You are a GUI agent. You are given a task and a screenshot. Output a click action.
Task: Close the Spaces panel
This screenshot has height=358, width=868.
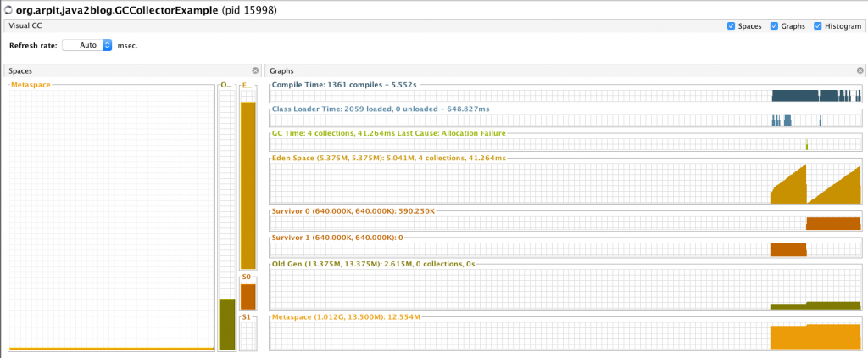255,70
